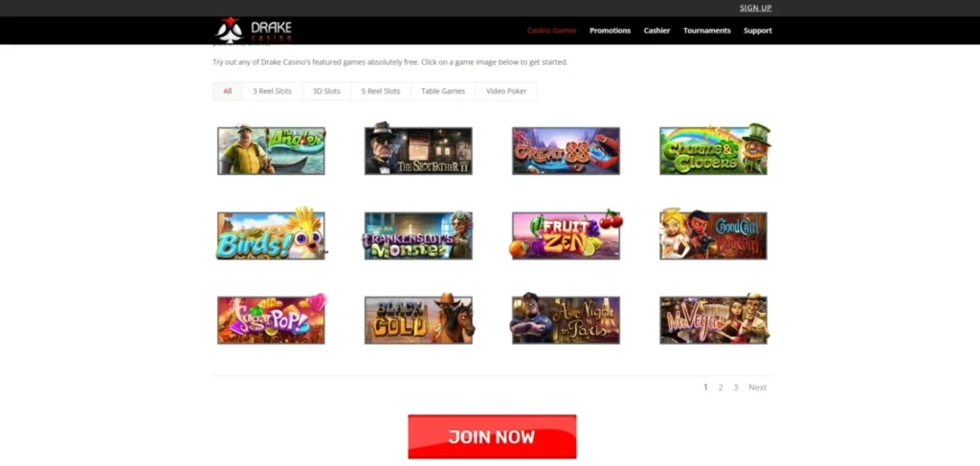Launch the Black Gold game
980x466 pixels.
pyautogui.click(x=419, y=319)
